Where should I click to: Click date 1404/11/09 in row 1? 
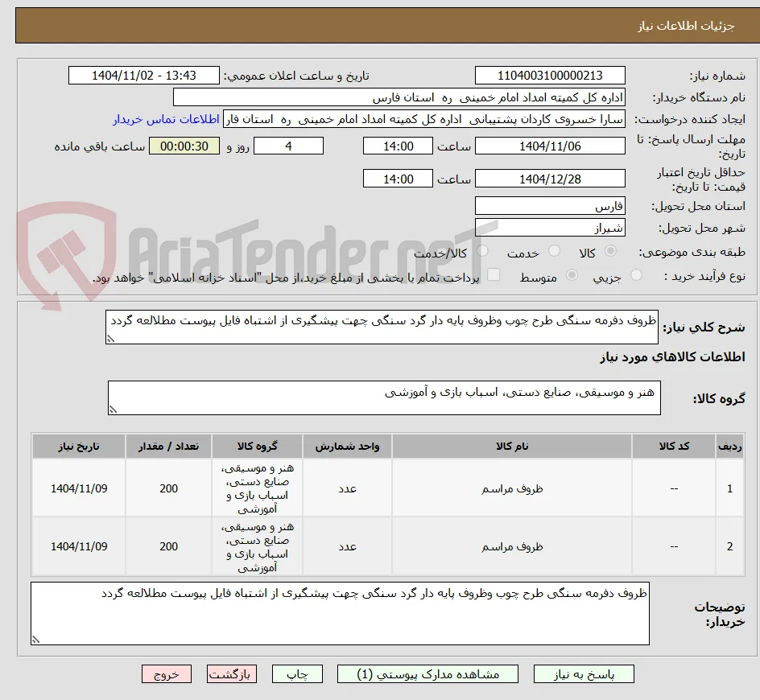click(79, 488)
